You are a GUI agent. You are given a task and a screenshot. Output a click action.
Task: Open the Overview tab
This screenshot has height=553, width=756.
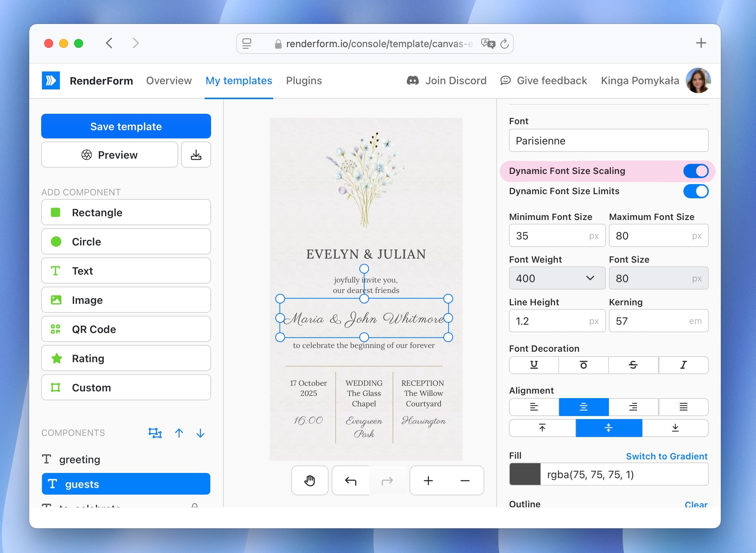point(169,80)
